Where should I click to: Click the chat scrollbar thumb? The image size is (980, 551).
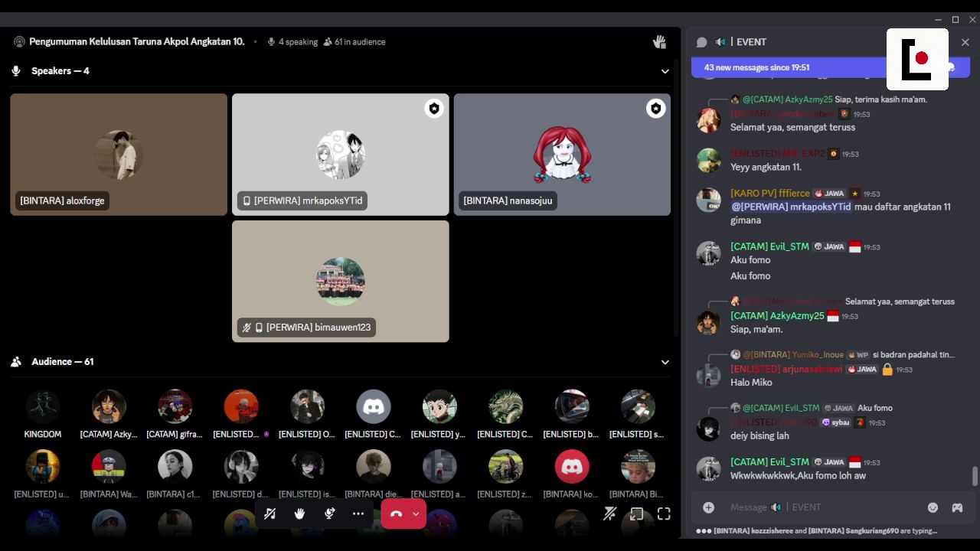[x=975, y=475]
